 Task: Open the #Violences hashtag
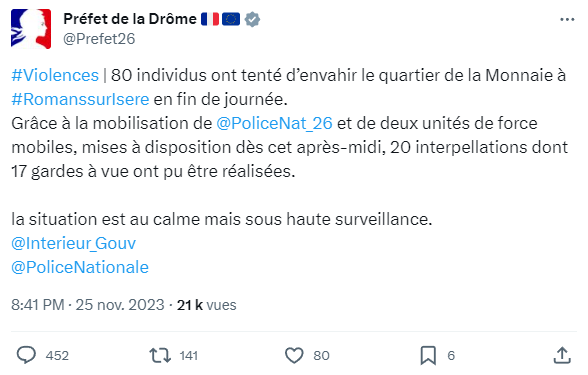tap(55, 75)
